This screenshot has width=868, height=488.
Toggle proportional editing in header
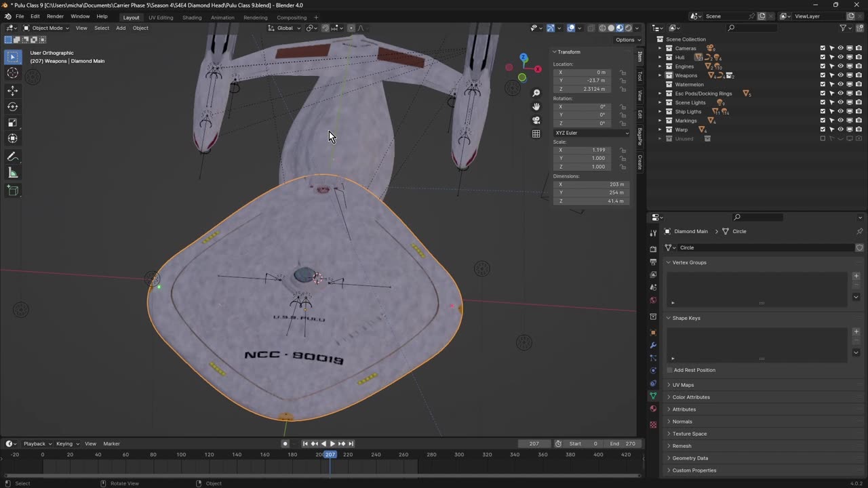click(x=351, y=28)
